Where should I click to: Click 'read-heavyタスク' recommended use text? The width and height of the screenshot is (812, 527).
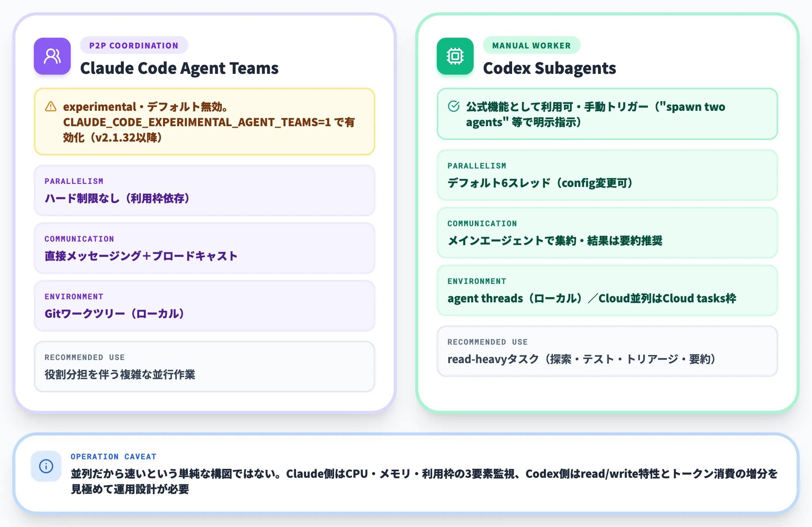[582, 359]
